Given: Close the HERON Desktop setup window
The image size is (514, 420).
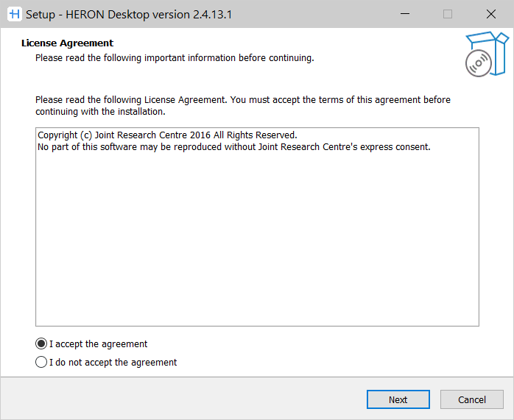Looking at the screenshot, I should 491,14.
